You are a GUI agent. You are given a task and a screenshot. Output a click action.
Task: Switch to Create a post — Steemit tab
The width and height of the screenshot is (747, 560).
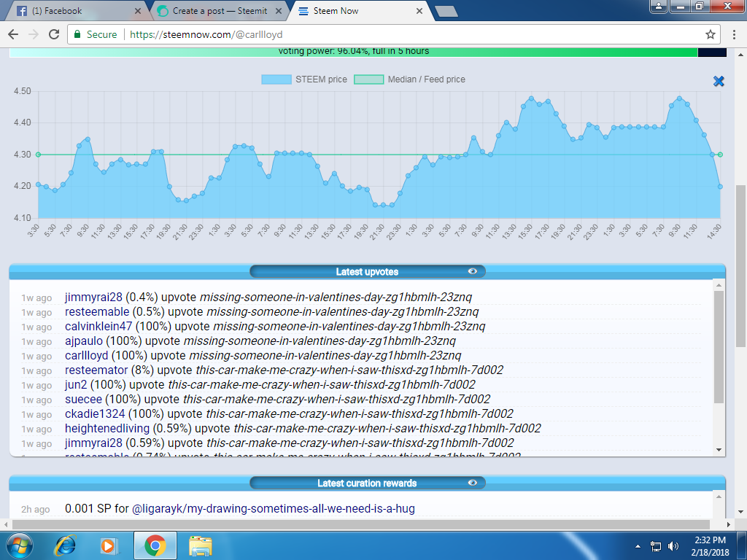(219, 11)
